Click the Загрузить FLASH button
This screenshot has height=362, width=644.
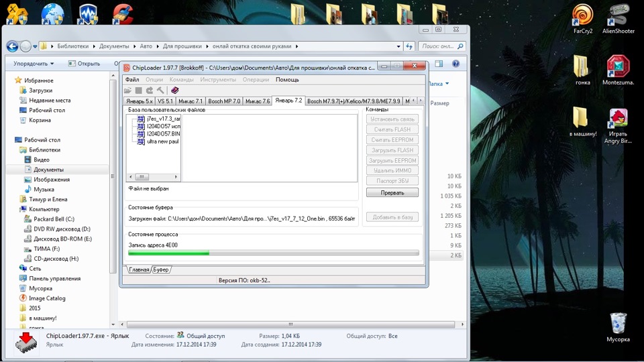coord(392,150)
